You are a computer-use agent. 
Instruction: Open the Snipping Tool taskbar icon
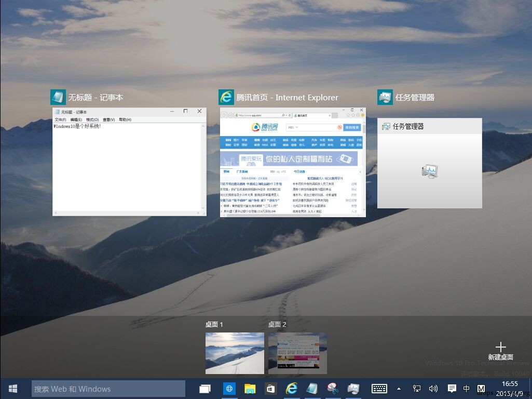click(333, 389)
